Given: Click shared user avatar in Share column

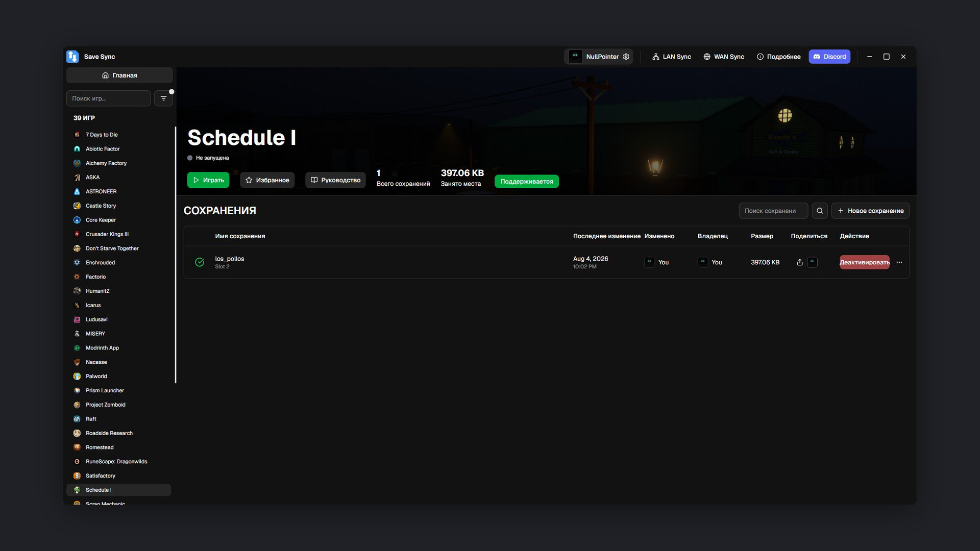Looking at the screenshot, I should click(812, 262).
